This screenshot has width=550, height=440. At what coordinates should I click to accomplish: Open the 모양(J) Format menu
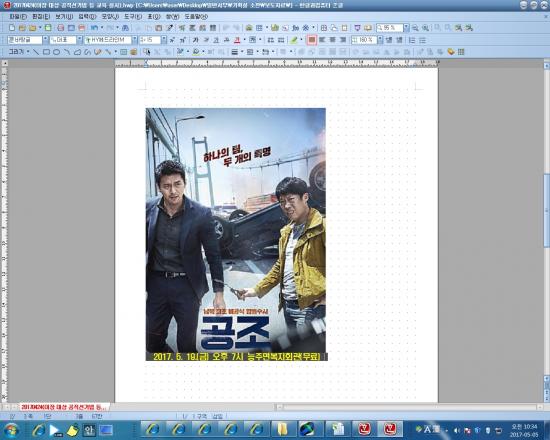110,16
